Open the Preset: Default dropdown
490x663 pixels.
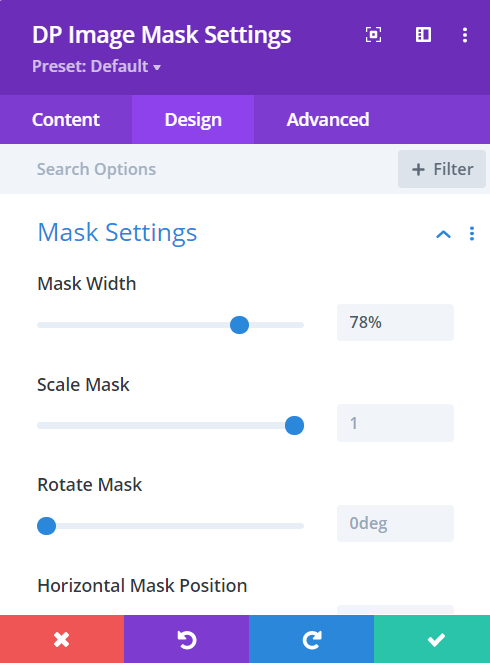click(x=96, y=66)
